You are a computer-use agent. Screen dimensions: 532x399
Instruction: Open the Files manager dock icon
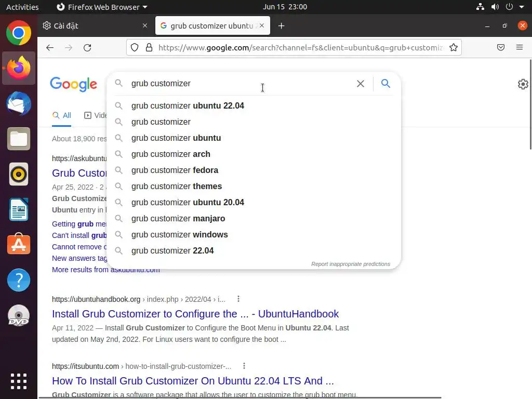pyautogui.click(x=19, y=139)
